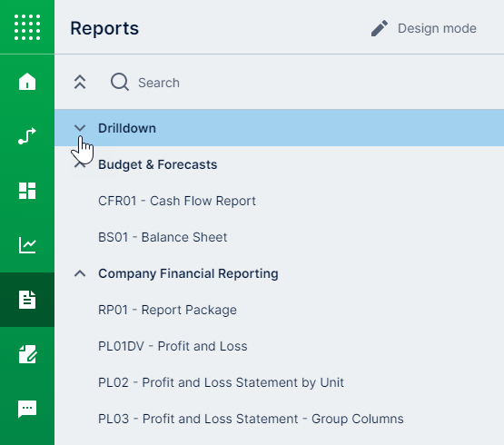
Task: Open the line chart analytics icon
Action: [x=27, y=245]
